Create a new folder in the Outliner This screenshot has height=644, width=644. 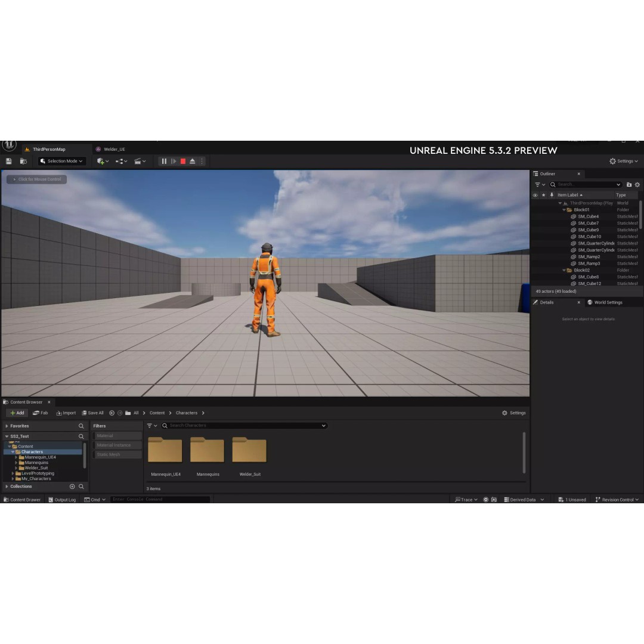tap(629, 185)
